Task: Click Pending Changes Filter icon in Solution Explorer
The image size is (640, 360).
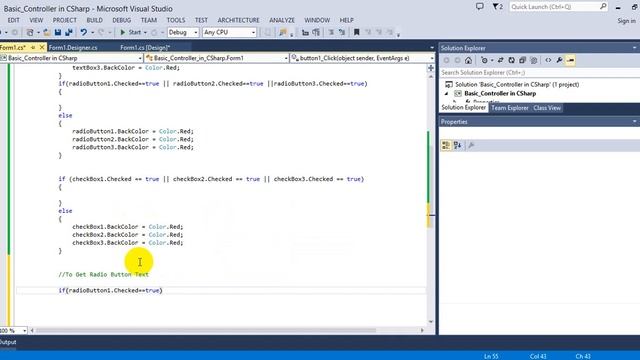Action: pyautogui.click(x=484, y=60)
